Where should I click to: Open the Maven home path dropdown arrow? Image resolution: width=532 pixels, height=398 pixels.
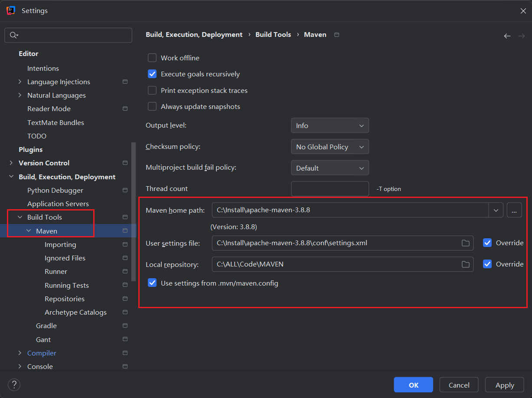coord(496,210)
